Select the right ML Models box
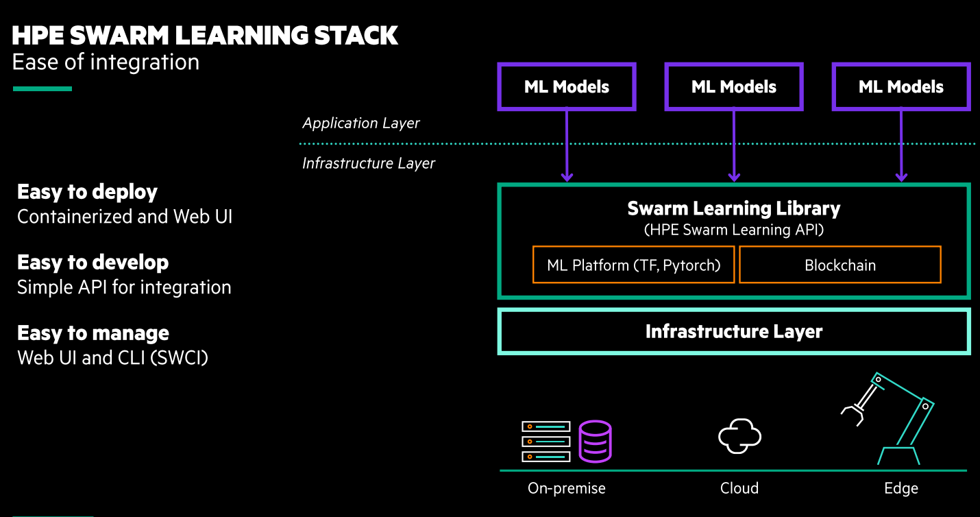980x517 pixels. [x=901, y=86]
